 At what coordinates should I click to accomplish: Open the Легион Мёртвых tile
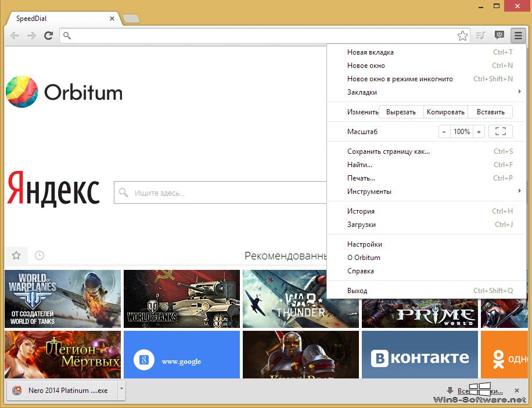(63, 355)
